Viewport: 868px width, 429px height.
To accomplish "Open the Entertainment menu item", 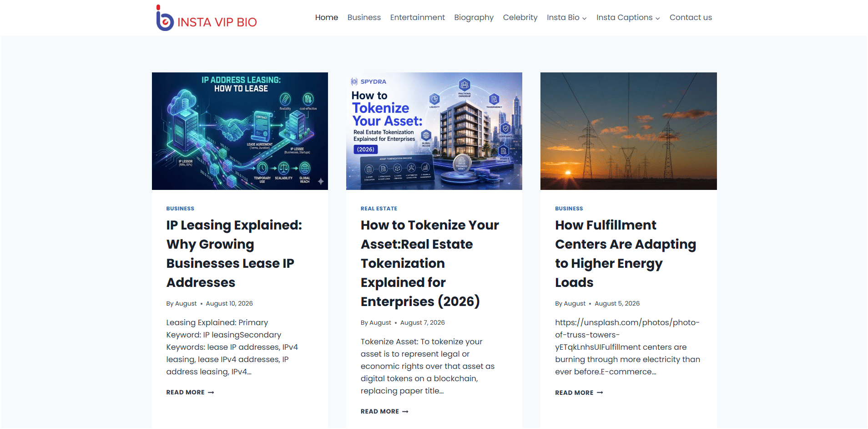I will [x=417, y=17].
